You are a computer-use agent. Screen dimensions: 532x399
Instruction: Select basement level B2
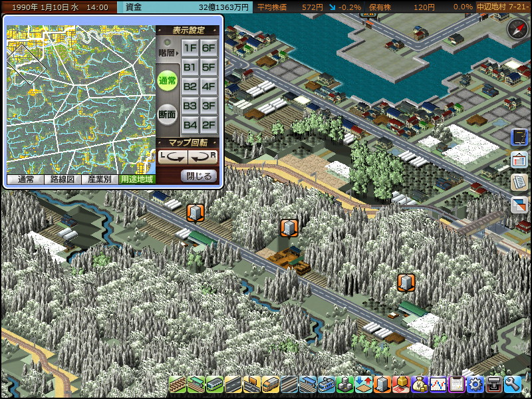click(x=190, y=86)
